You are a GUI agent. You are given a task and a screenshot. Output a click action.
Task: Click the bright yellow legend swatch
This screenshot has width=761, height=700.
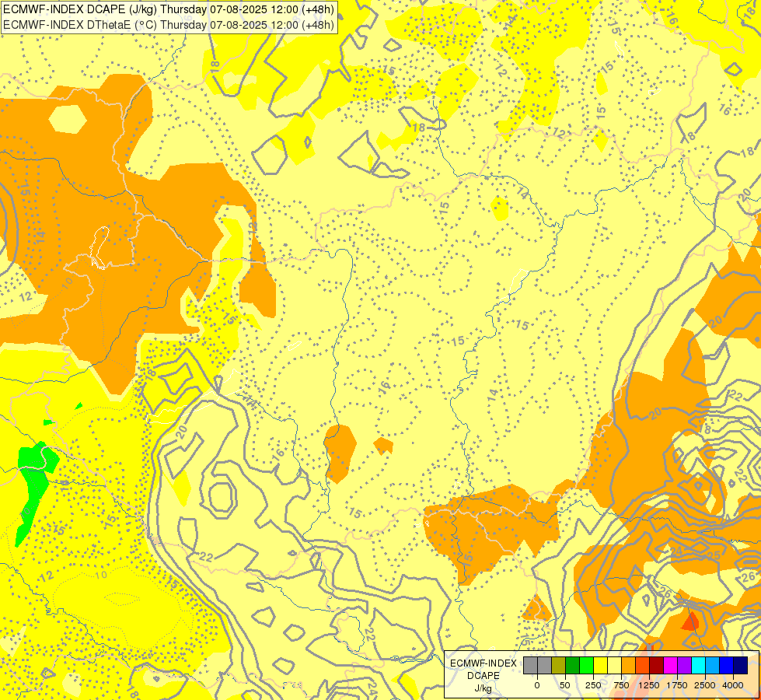click(x=600, y=666)
